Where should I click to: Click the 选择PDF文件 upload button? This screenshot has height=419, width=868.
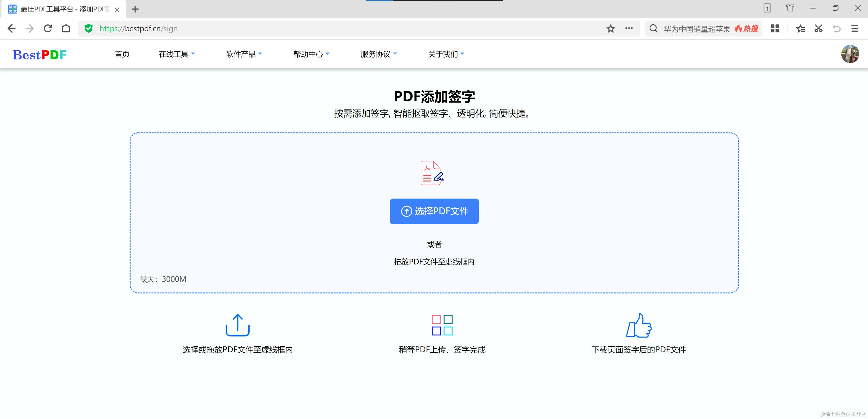(434, 211)
